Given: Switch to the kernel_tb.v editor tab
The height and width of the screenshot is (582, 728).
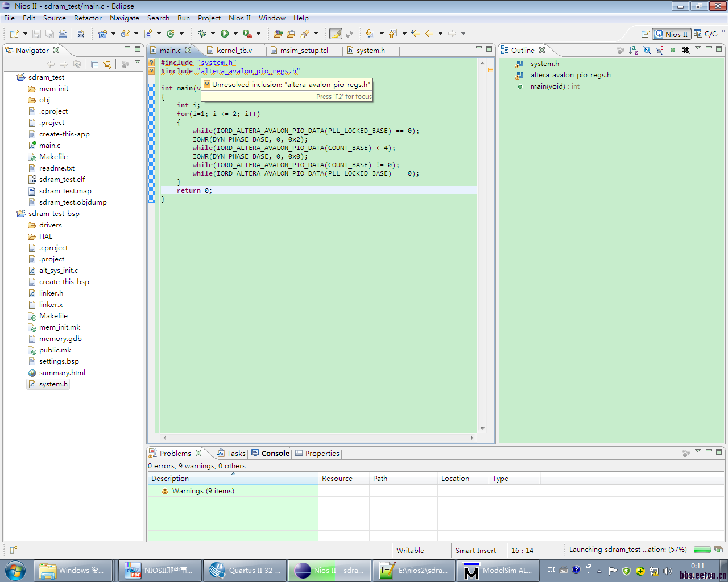Looking at the screenshot, I should click(234, 51).
